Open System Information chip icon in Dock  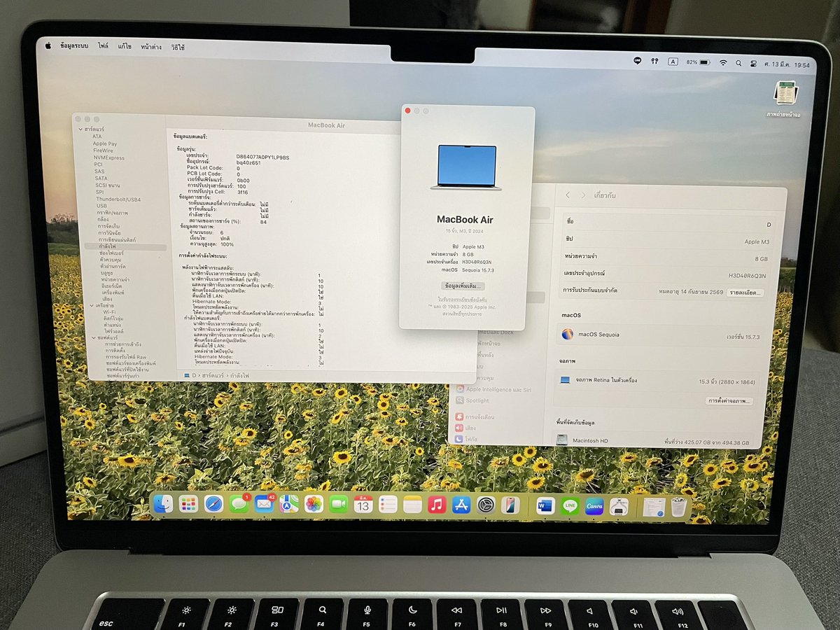619,506
